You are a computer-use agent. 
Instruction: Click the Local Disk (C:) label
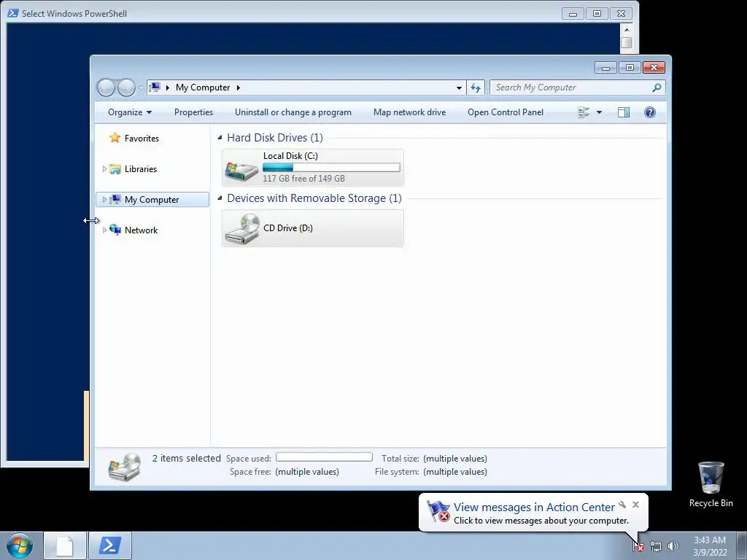click(290, 156)
